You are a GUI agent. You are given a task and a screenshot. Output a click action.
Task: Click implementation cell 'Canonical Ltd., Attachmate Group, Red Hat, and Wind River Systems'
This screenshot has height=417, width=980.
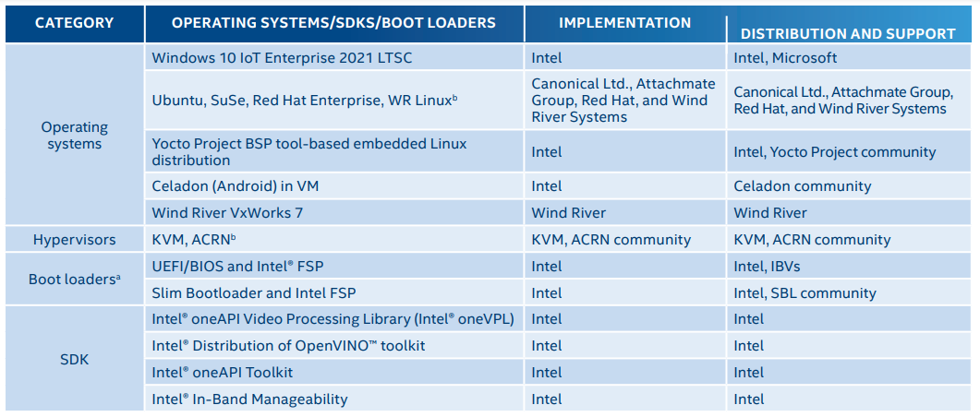(x=623, y=100)
